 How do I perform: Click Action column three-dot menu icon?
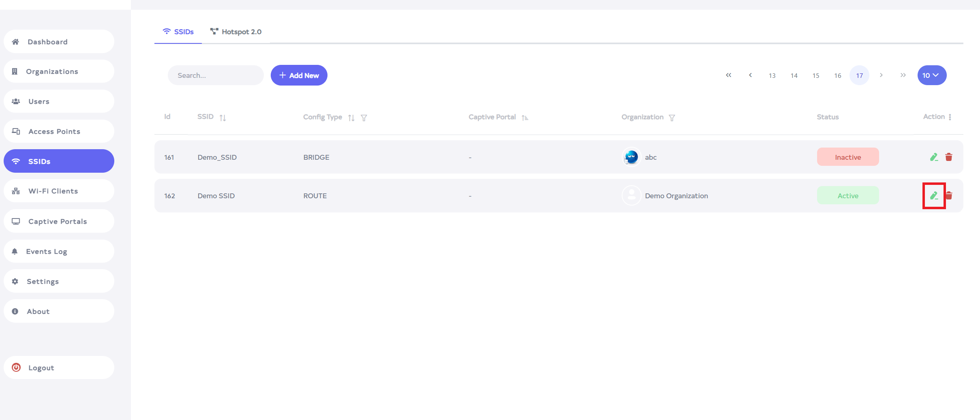(950, 117)
